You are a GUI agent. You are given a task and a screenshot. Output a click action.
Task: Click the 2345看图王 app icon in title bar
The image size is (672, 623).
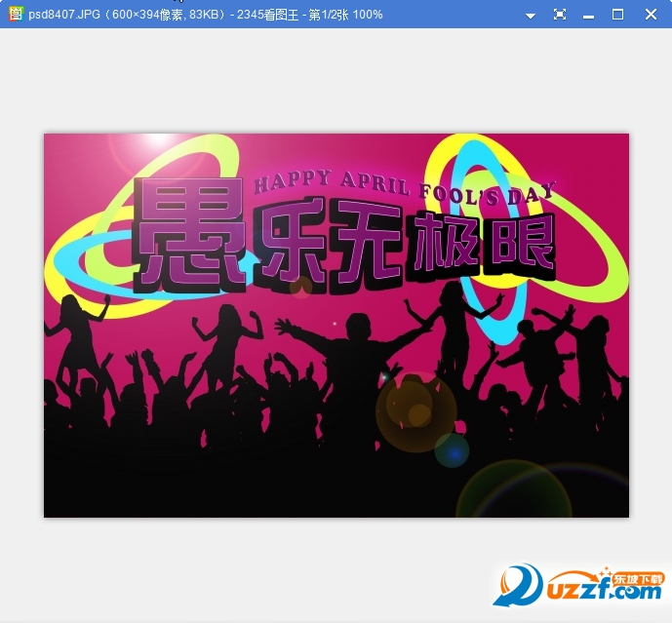click(x=16, y=15)
